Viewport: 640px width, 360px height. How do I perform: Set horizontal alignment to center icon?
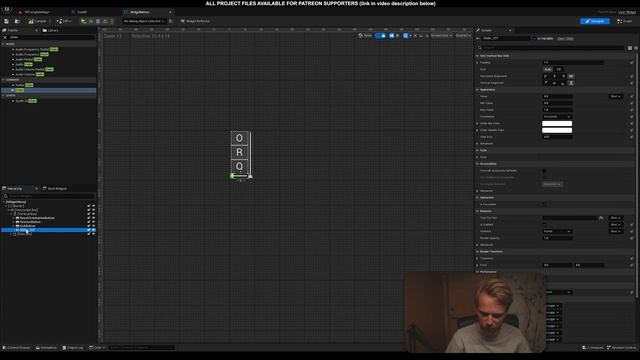click(x=554, y=76)
